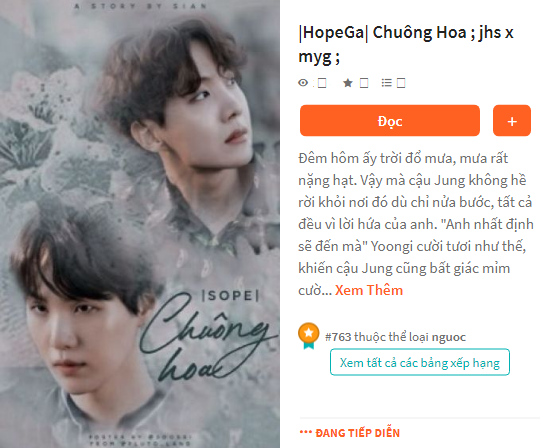Click the orange ranking medal badge

(x=309, y=336)
